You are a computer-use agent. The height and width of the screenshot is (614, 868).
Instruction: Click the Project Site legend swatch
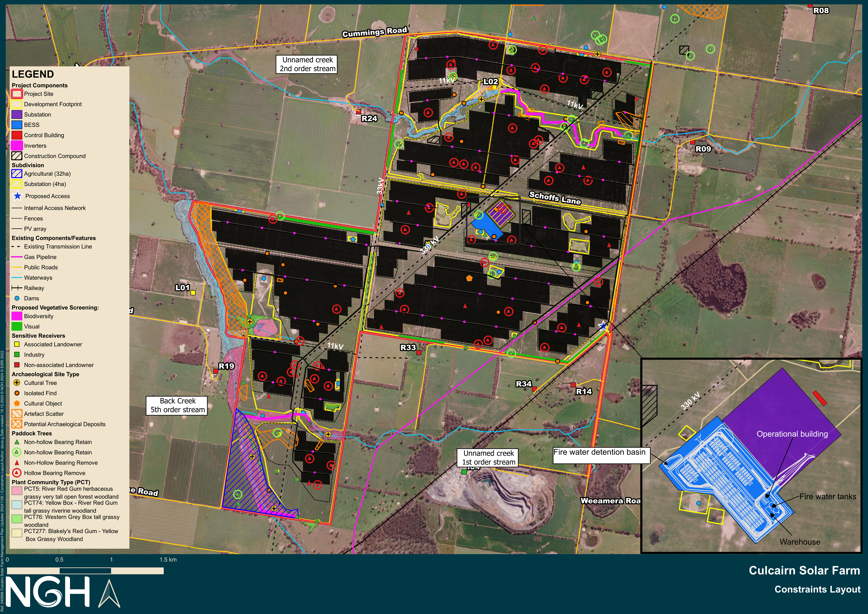click(17, 94)
